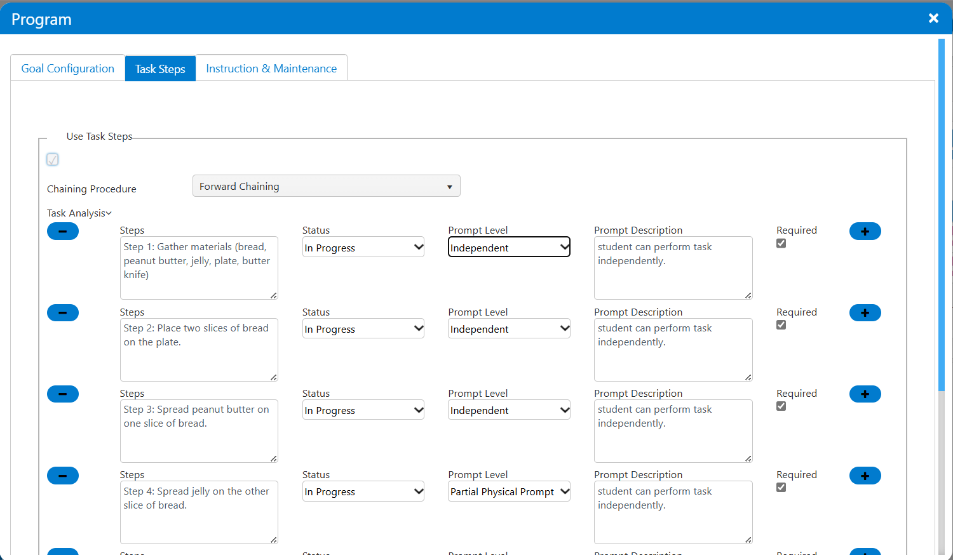The image size is (953, 560).
Task: Open the Instruction & Maintenance tab
Action: pos(271,68)
